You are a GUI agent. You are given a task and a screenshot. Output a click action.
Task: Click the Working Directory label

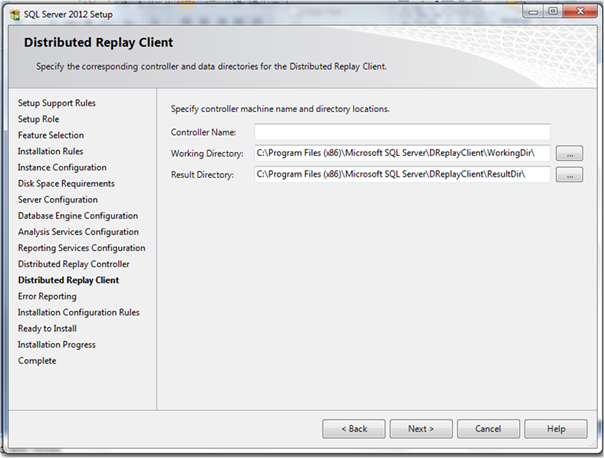click(x=207, y=154)
